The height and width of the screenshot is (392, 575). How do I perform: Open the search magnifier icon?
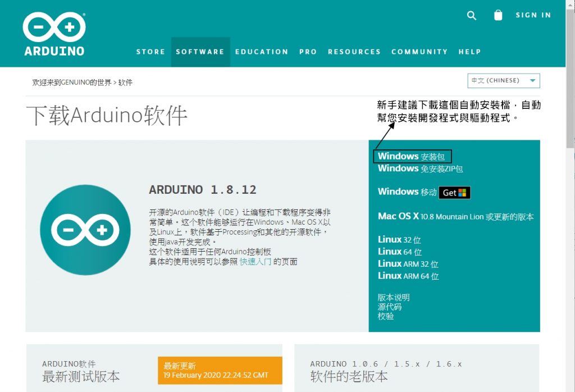point(472,15)
